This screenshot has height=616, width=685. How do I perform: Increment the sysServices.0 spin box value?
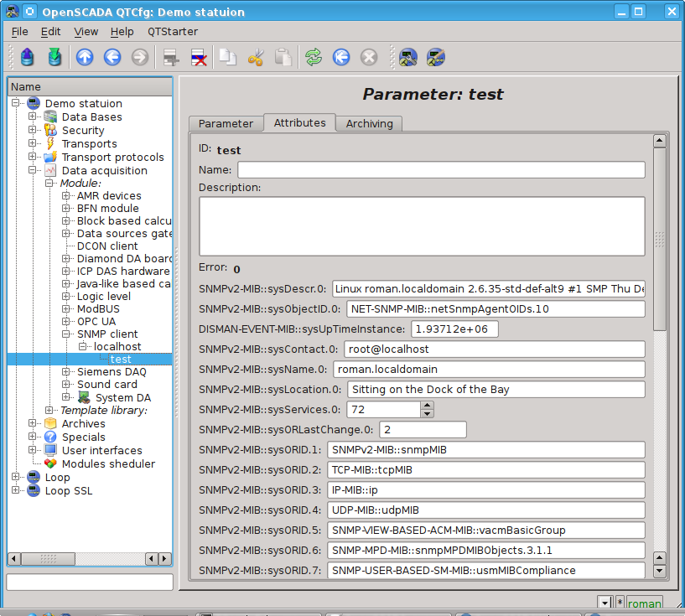pos(428,406)
